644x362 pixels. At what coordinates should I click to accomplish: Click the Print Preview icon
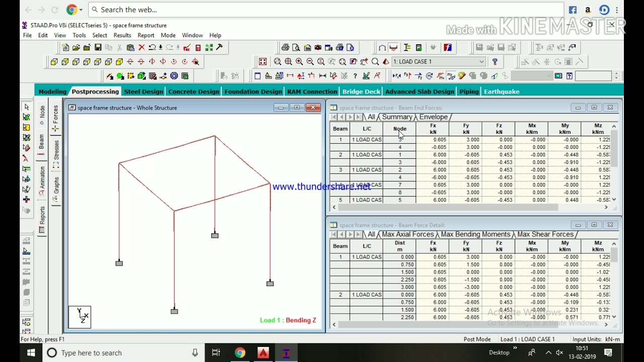point(296,47)
